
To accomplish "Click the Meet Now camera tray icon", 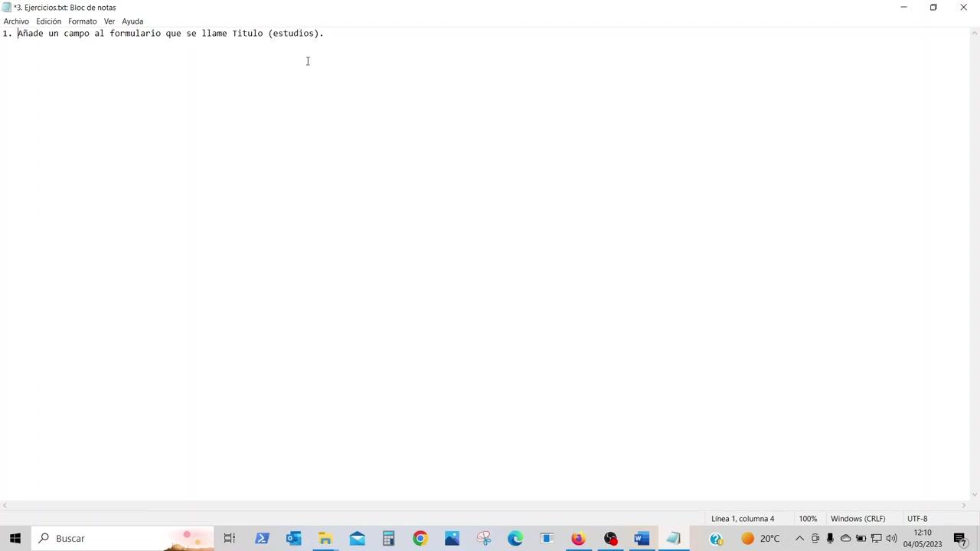I will tap(815, 539).
